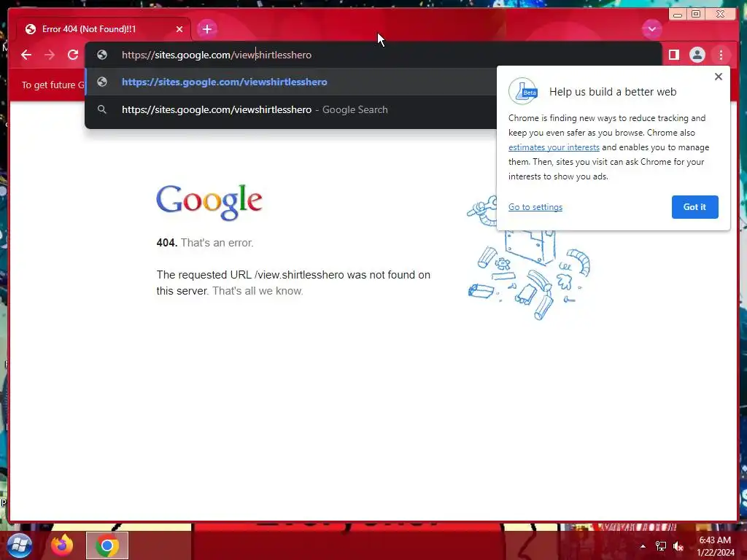
Task: Minimize the Chrome window
Action: tap(678, 15)
